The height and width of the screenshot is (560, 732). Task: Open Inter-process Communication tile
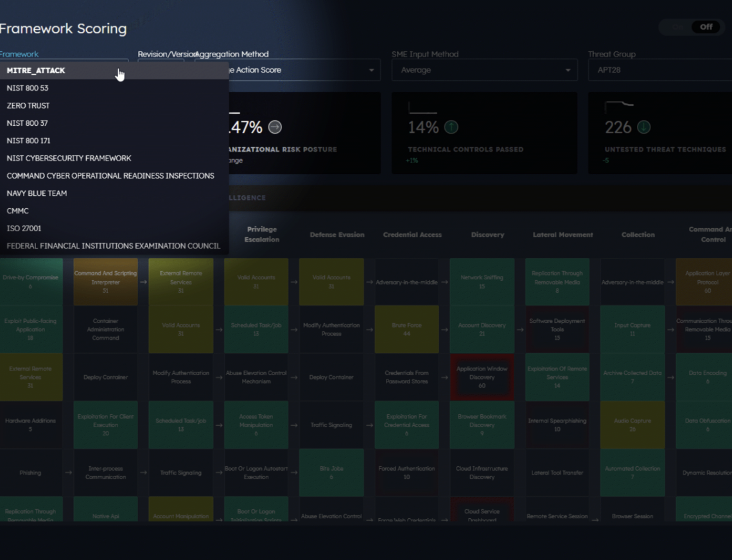click(x=105, y=473)
